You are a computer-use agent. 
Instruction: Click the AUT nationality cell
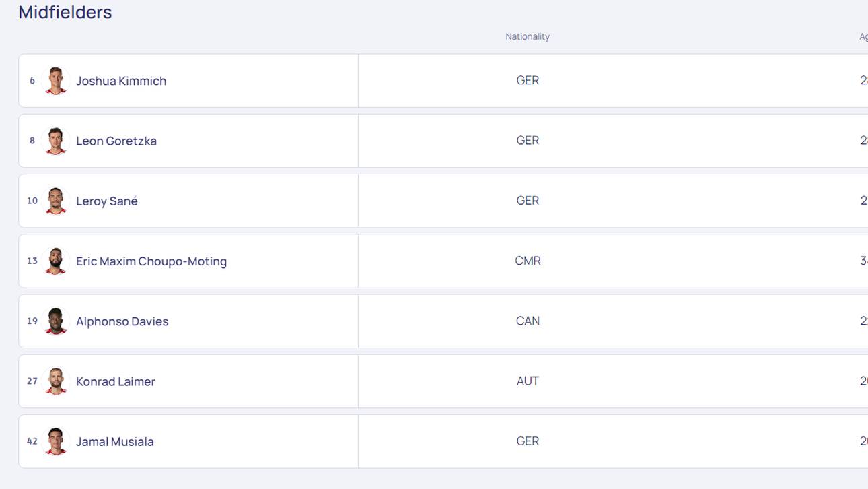[x=528, y=381]
